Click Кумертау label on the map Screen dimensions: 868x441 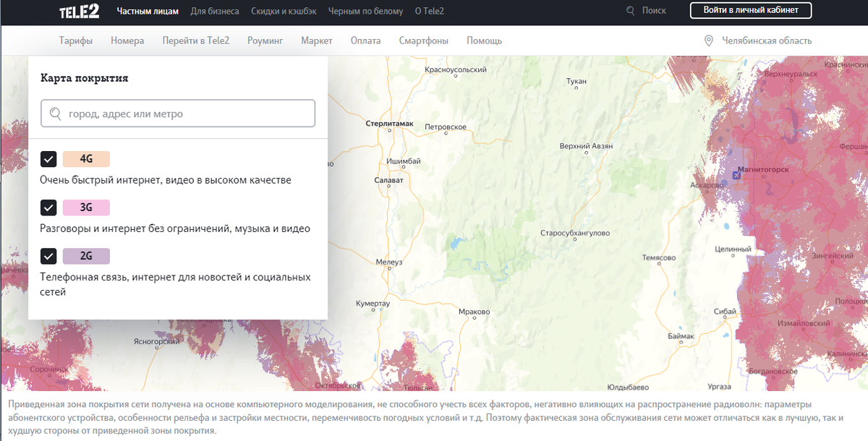[x=373, y=304]
